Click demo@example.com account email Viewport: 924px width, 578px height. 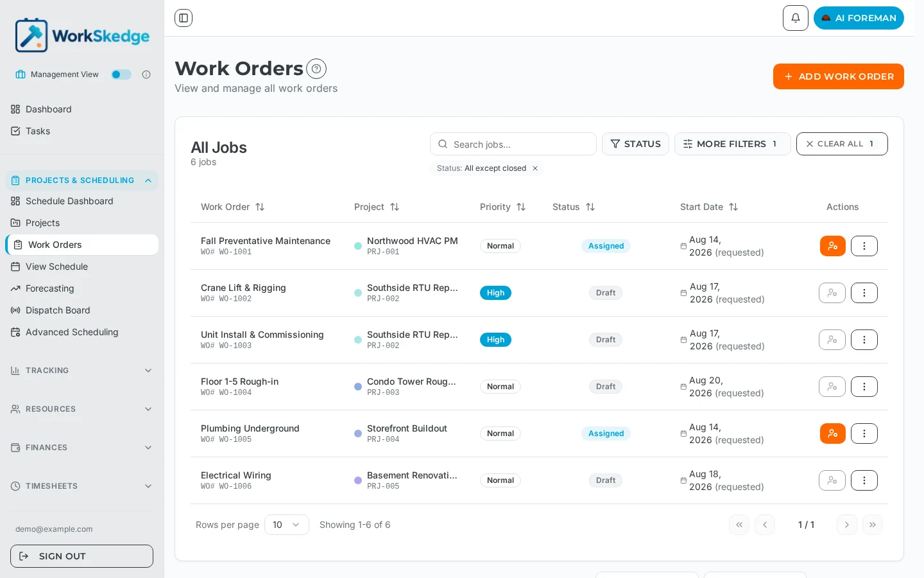(x=54, y=529)
